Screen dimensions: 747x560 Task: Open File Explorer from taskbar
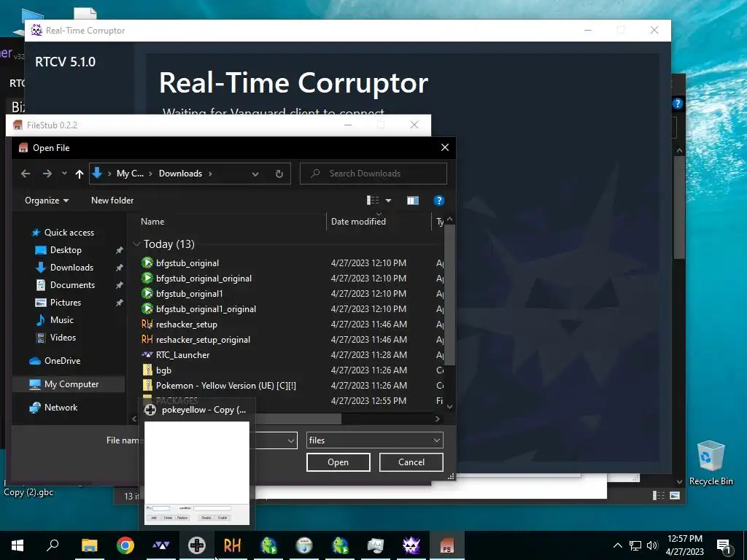[x=89, y=545]
